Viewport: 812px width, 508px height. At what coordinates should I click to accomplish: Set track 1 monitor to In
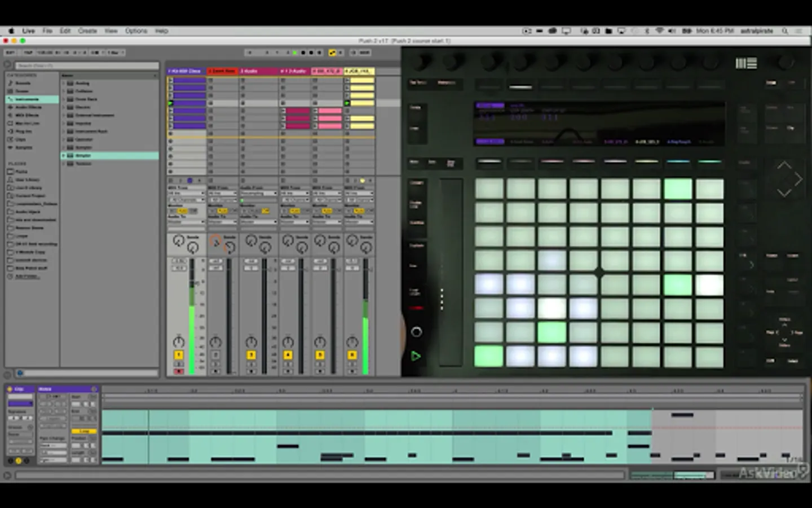(x=172, y=211)
